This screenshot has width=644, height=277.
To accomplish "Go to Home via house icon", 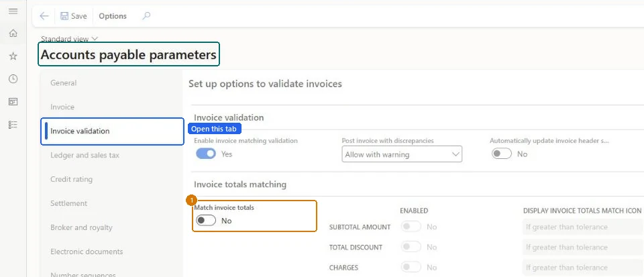I will pos(13,34).
